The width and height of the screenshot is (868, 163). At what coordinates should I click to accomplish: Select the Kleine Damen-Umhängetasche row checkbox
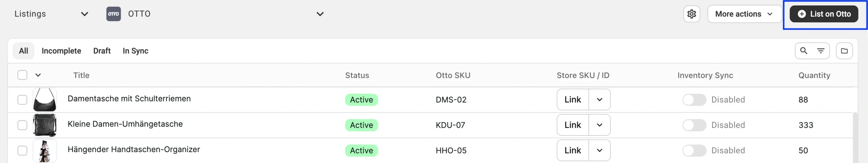click(x=22, y=125)
